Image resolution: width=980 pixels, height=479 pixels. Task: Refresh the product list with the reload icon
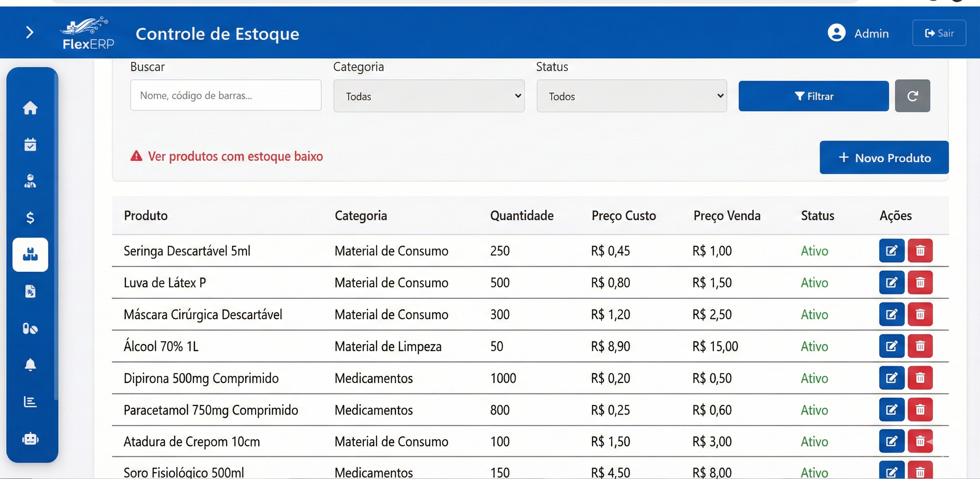coord(913,95)
